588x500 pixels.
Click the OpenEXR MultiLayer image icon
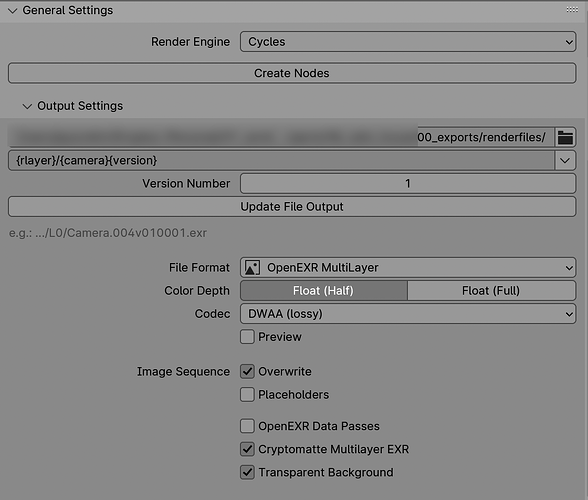[252, 267]
